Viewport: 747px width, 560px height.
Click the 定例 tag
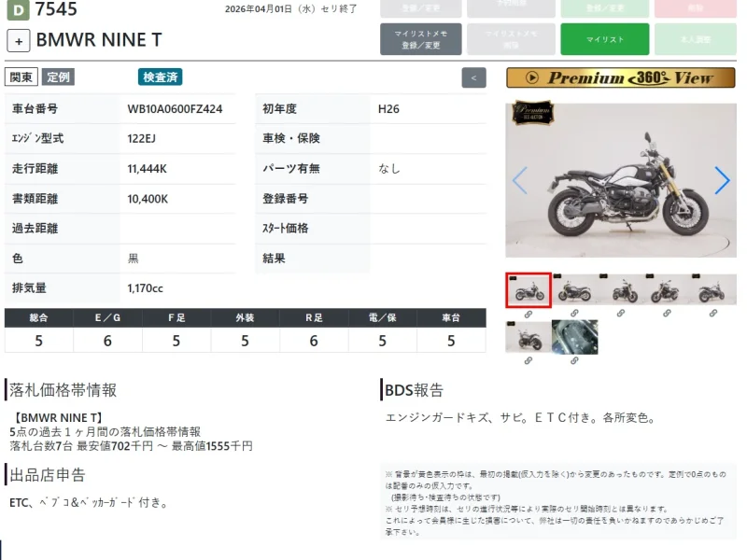pyautogui.click(x=58, y=77)
